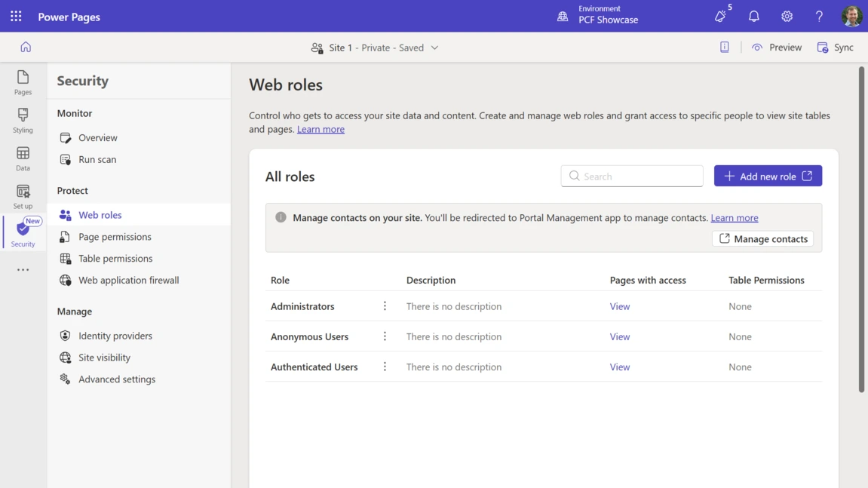Open Run scan
Screen dimensions: 868x488
pos(139,159)
